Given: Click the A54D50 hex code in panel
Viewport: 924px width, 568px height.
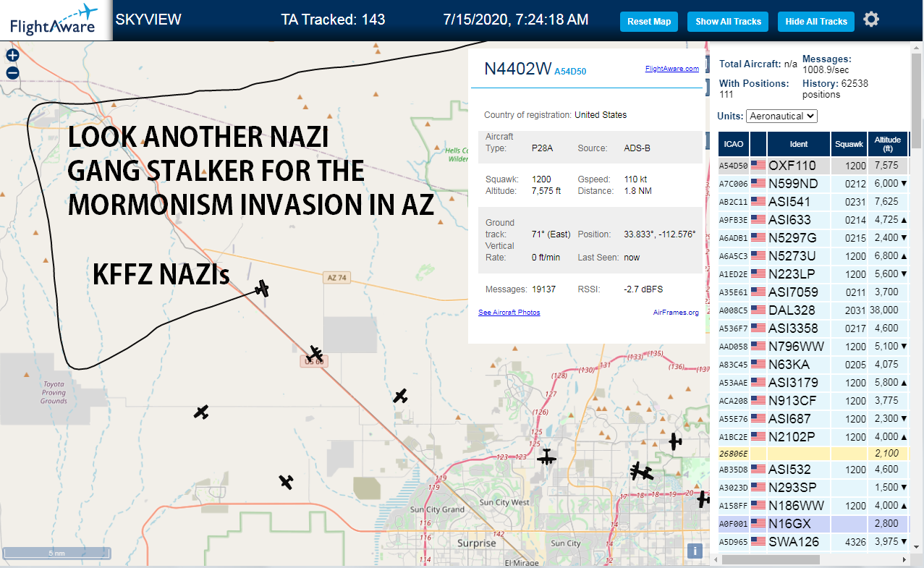Looking at the screenshot, I should click(x=570, y=72).
